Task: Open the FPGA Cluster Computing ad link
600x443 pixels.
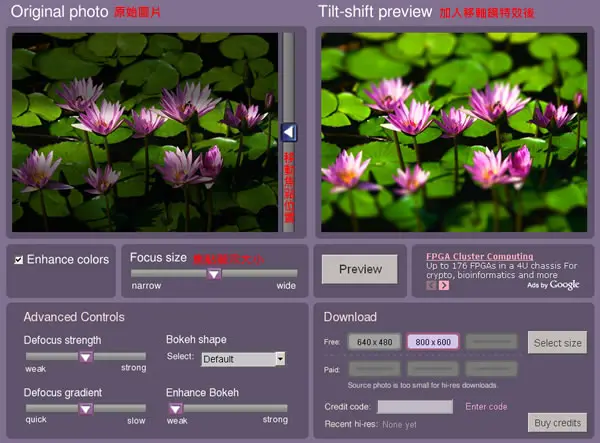Action: pyautogui.click(x=479, y=256)
